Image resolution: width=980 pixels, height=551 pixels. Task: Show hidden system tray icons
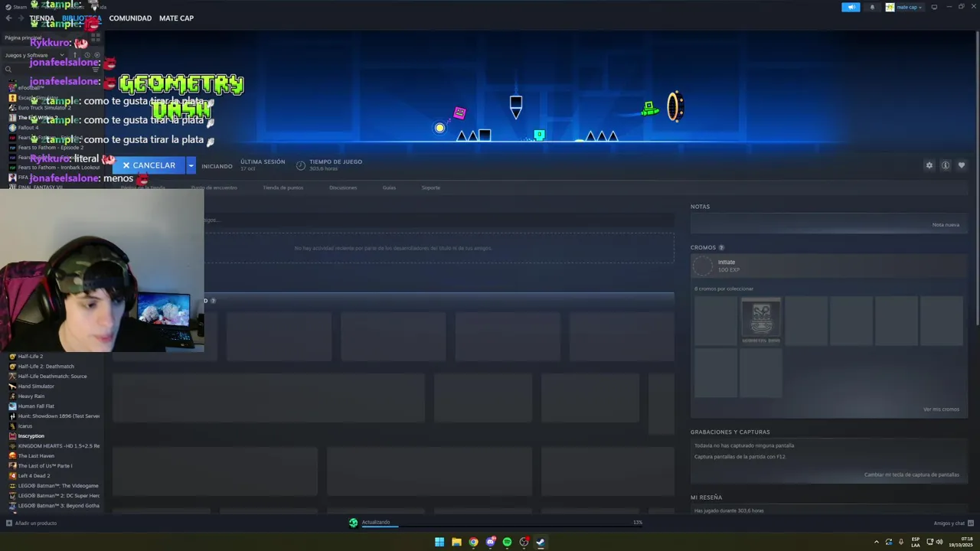[876, 542]
